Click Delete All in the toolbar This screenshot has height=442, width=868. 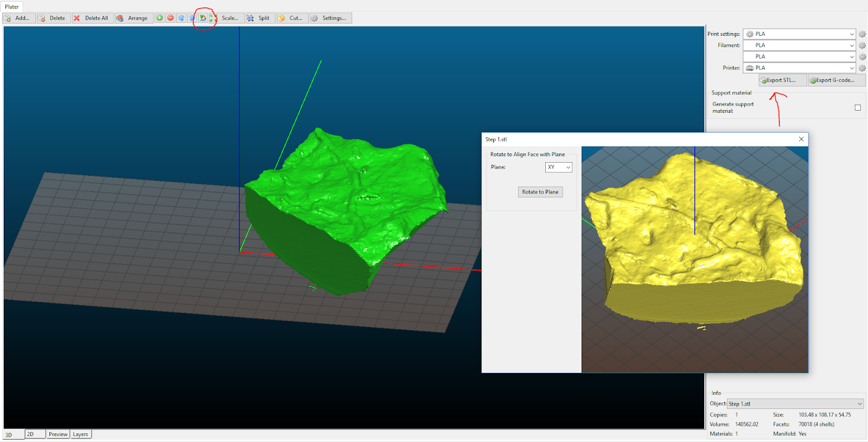click(93, 18)
